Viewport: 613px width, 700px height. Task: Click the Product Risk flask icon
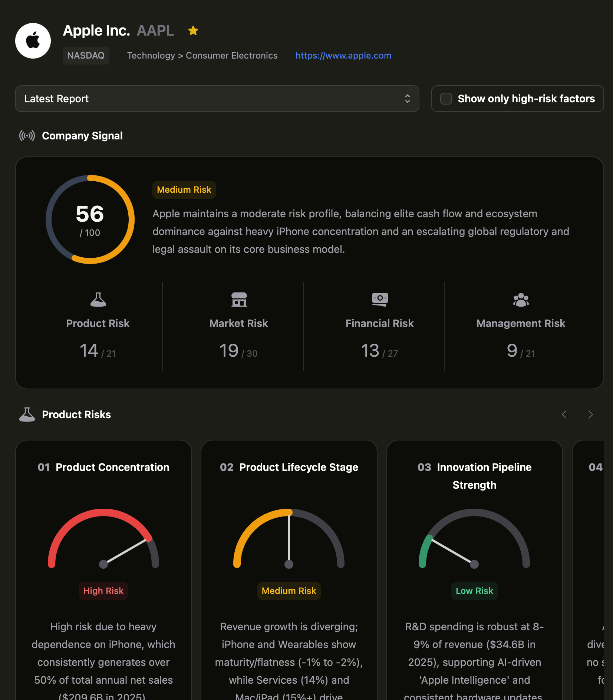[98, 300]
